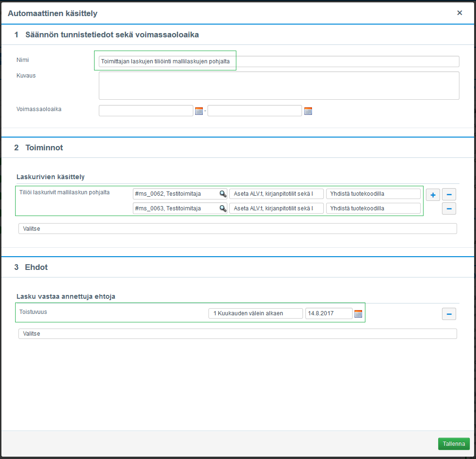Image resolution: width=476 pixels, height=459 pixels.
Task: Click search icon in #ms_0063 field
Action: pos(223,208)
